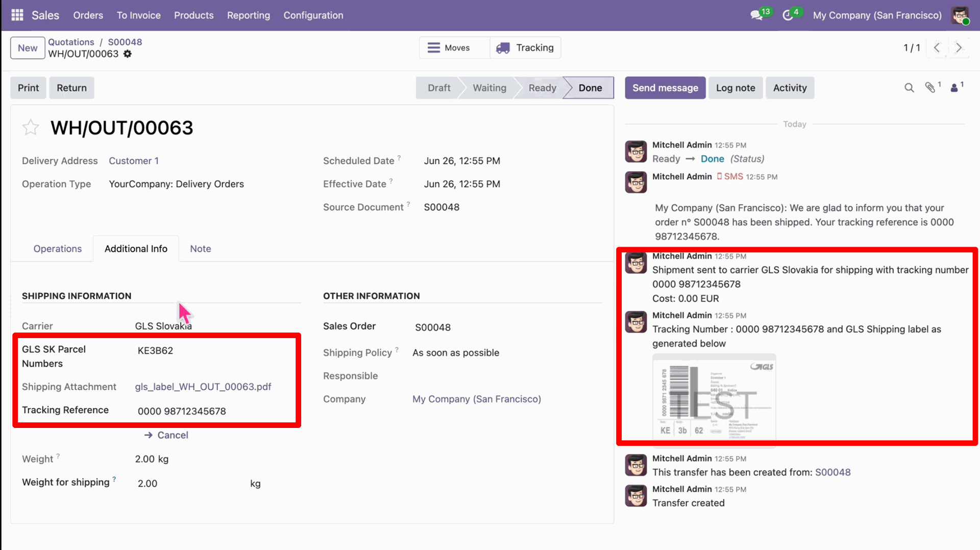The image size is (980, 550).
Task: Open the user avatar menu
Action: (960, 15)
